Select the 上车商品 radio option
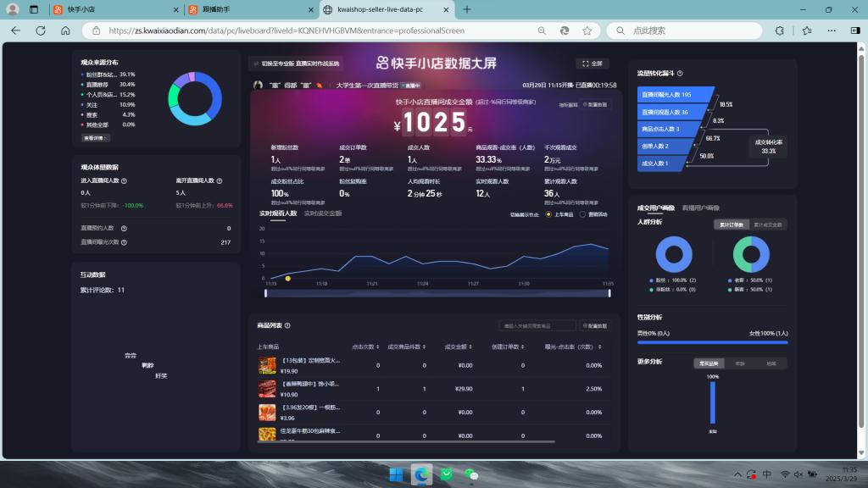Viewport: 868px width, 488px height. click(x=548, y=214)
